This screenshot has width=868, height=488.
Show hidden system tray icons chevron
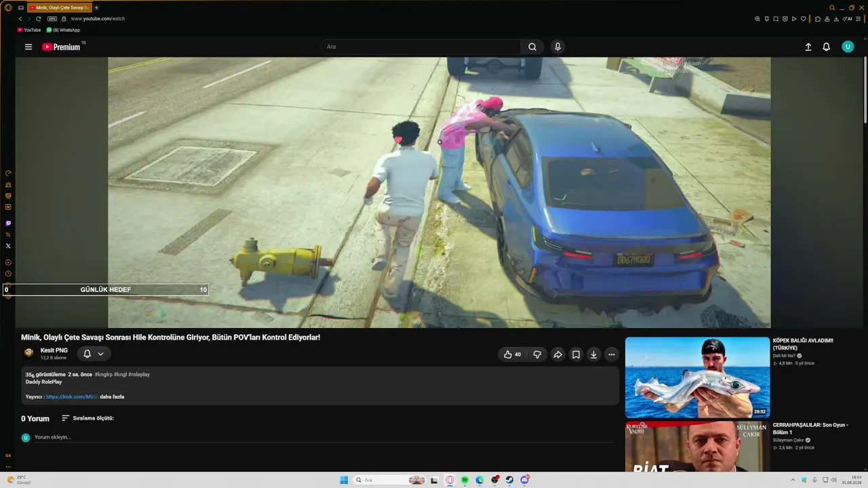[793, 480]
